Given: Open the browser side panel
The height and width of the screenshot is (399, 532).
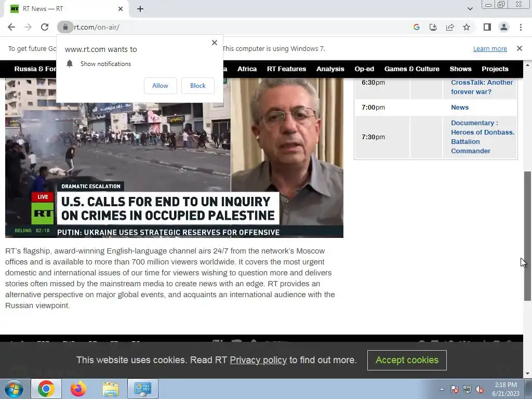Looking at the screenshot, I should pos(487,27).
